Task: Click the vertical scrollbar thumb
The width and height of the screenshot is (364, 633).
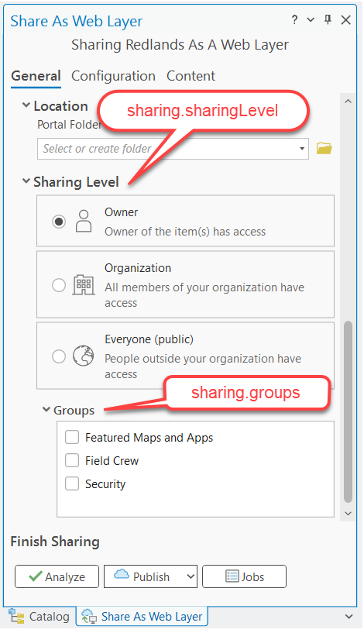Action: (348, 411)
